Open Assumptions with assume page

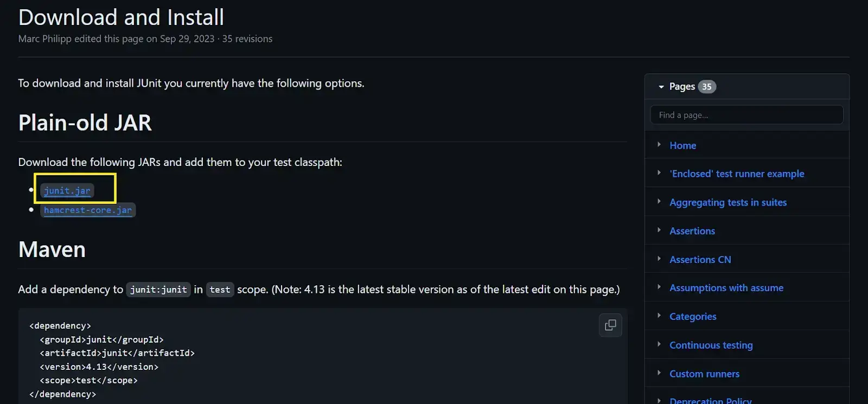tap(726, 288)
